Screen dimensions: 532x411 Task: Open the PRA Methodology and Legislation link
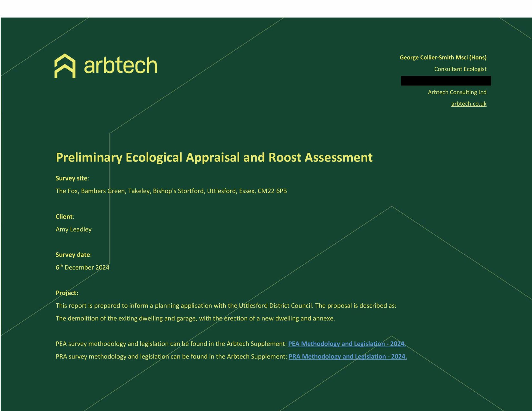point(347,357)
